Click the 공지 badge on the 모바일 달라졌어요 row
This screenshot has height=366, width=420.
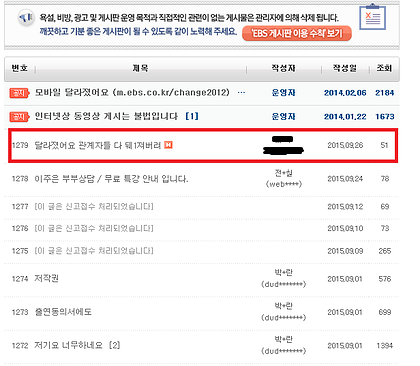pyautogui.click(x=19, y=93)
